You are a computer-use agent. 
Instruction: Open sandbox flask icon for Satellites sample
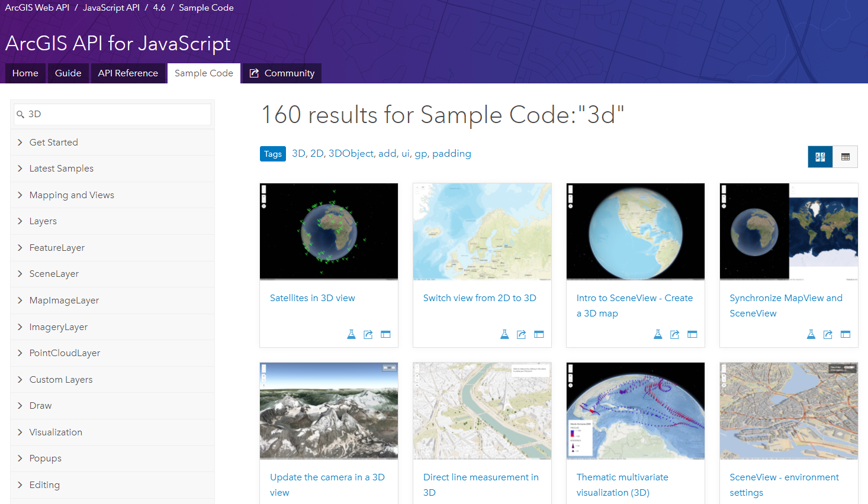click(x=351, y=334)
